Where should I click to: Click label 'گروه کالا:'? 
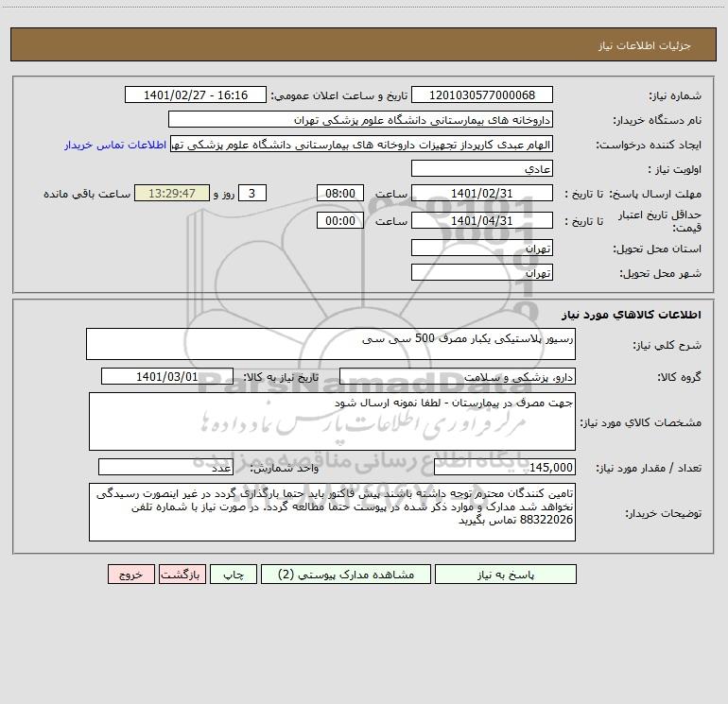[x=679, y=377]
